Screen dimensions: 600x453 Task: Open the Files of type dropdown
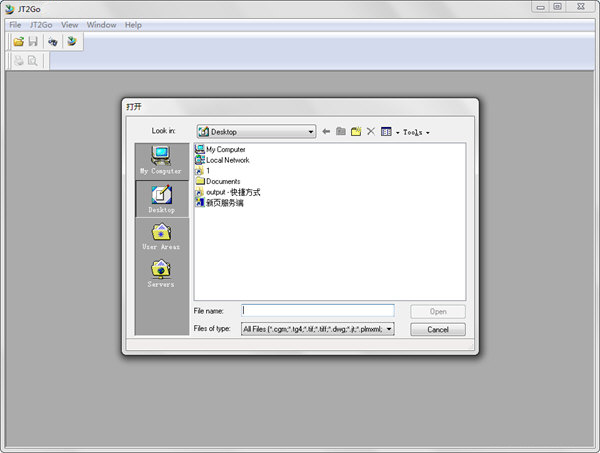pyautogui.click(x=389, y=329)
